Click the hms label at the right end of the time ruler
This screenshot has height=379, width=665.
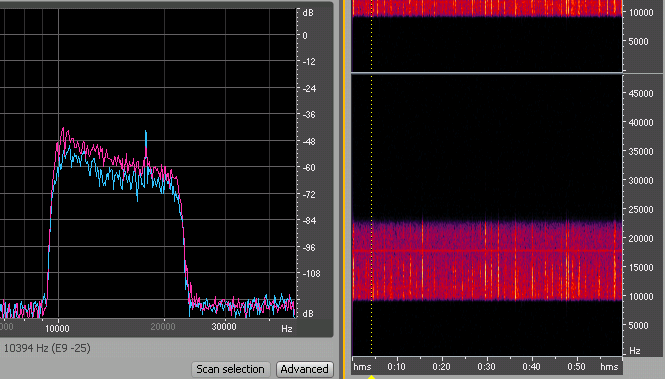pyautogui.click(x=609, y=367)
